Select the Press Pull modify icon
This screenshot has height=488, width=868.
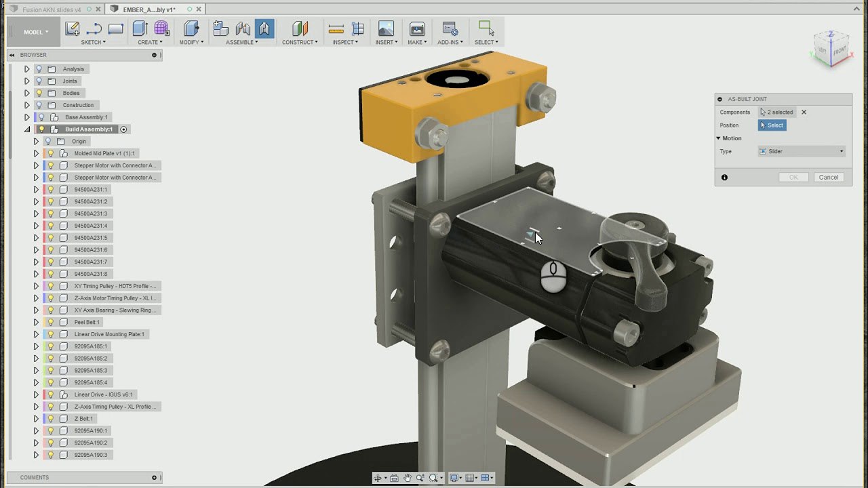tap(191, 28)
